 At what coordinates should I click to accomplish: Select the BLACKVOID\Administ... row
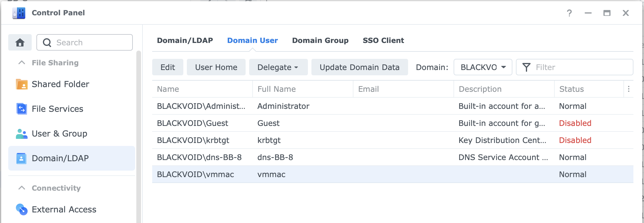click(393, 106)
